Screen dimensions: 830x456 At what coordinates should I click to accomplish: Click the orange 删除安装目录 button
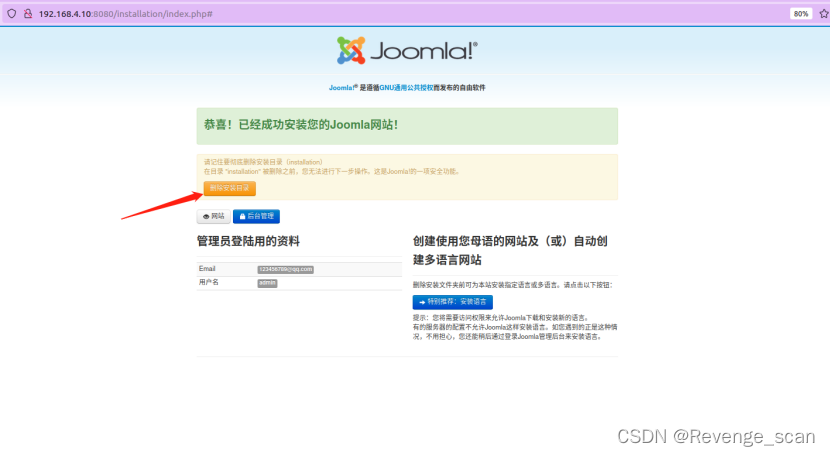click(229, 188)
